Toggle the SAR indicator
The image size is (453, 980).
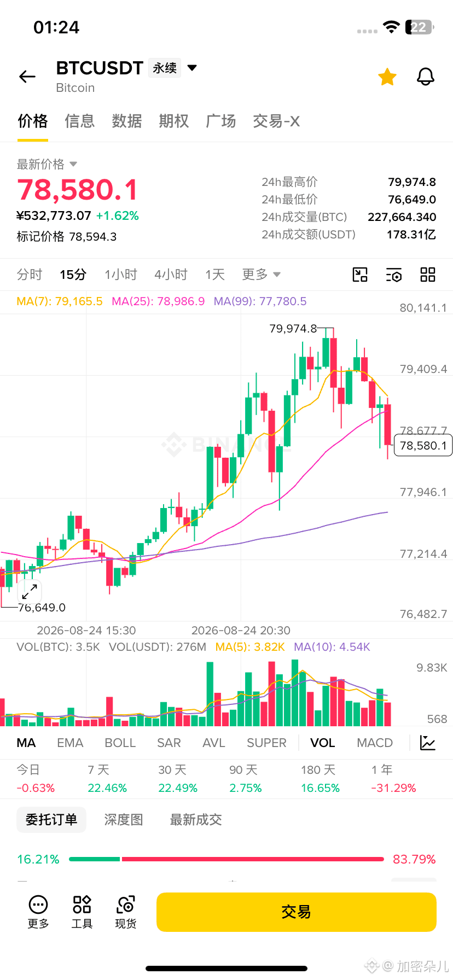point(169,743)
